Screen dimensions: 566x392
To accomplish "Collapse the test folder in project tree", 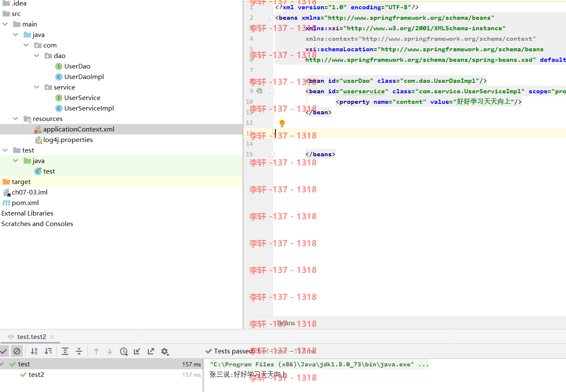I will click(5, 150).
